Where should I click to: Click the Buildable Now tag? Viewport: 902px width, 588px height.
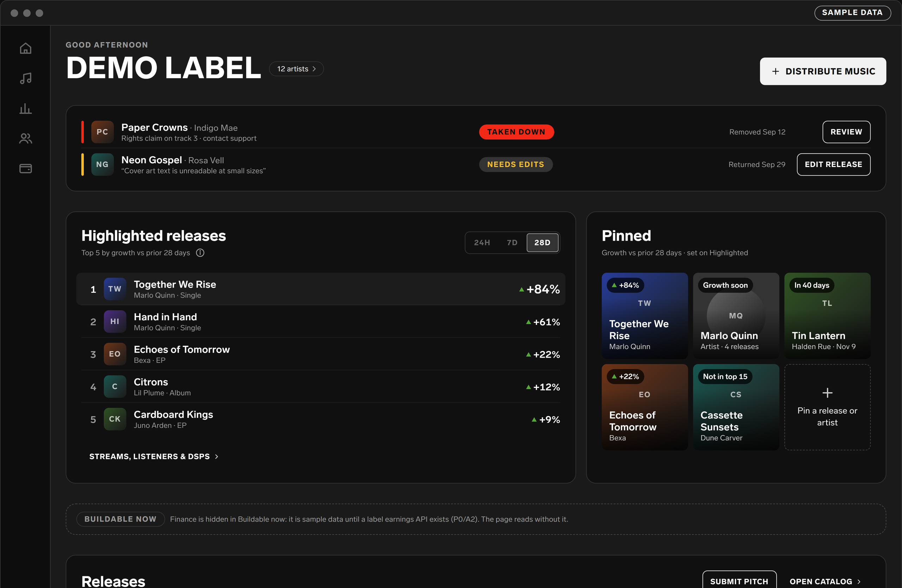121,519
